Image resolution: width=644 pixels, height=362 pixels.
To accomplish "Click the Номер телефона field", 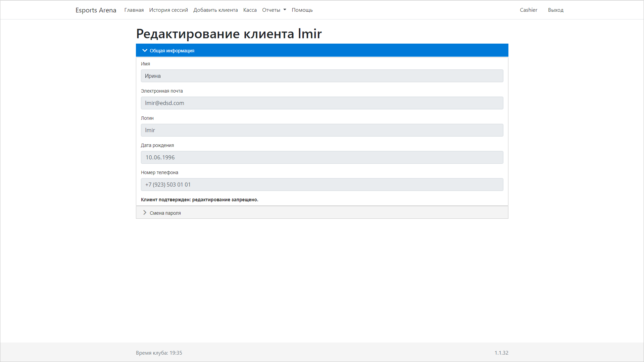I will coord(322,184).
